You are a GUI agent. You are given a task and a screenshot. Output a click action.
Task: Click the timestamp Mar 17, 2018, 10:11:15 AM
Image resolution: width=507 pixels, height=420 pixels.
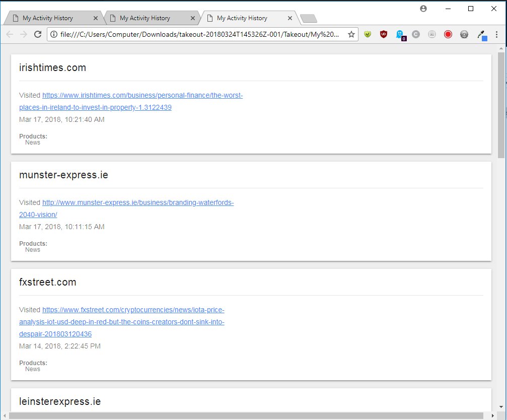pyautogui.click(x=62, y=227)
